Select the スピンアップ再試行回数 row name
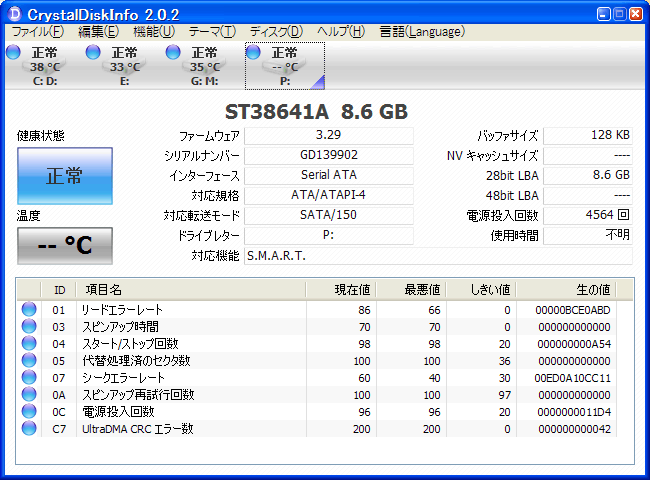 [x=138, y=395]
